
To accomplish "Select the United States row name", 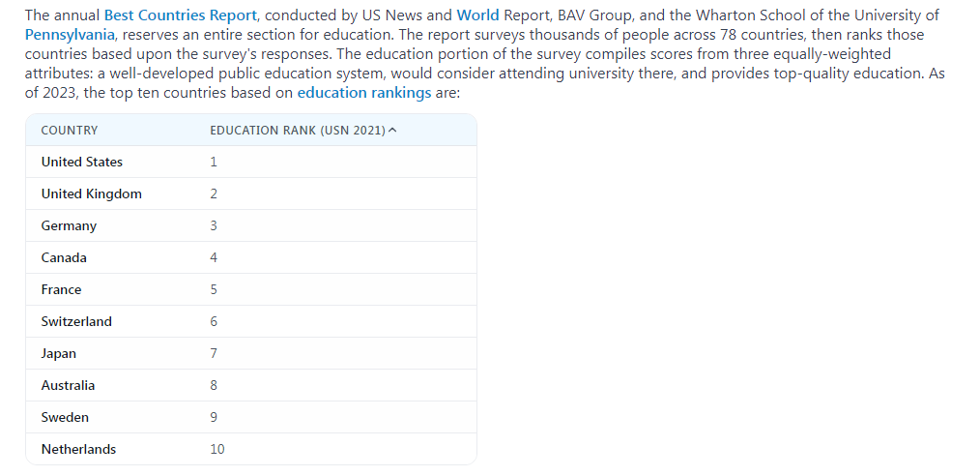I will pos(82,162).
